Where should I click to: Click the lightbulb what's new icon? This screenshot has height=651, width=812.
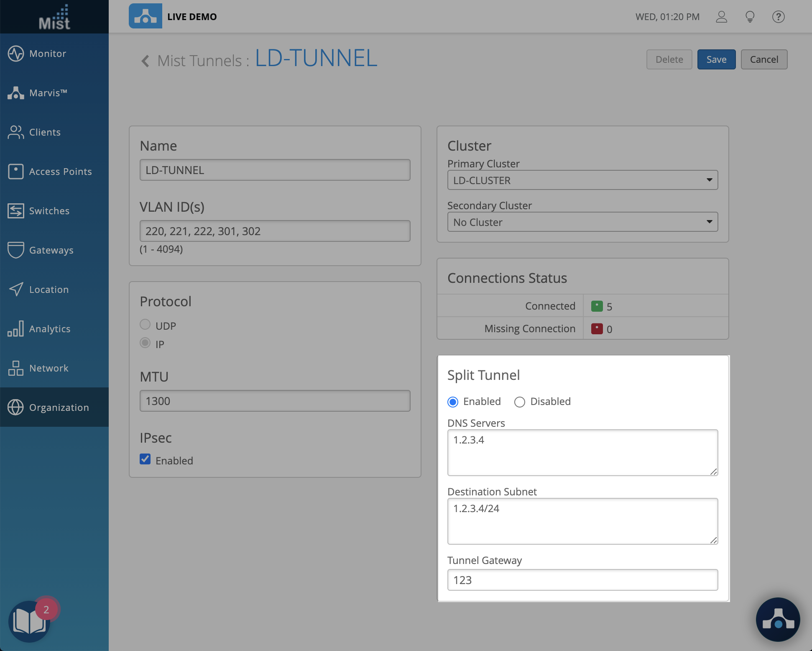750,17
